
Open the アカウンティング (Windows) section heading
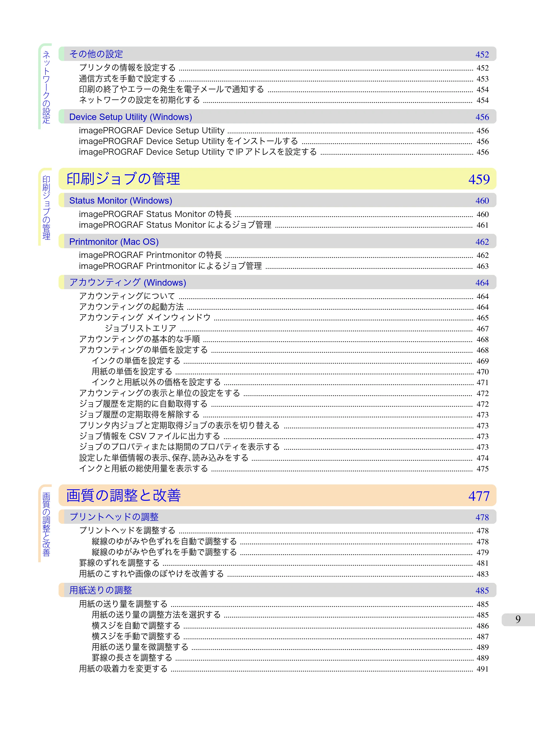pyautogui.click(x=277, y=282)
